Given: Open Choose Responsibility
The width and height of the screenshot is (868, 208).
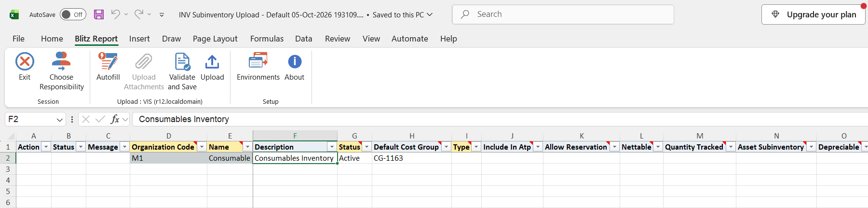Looking at the screenshot, I should 61,71.
